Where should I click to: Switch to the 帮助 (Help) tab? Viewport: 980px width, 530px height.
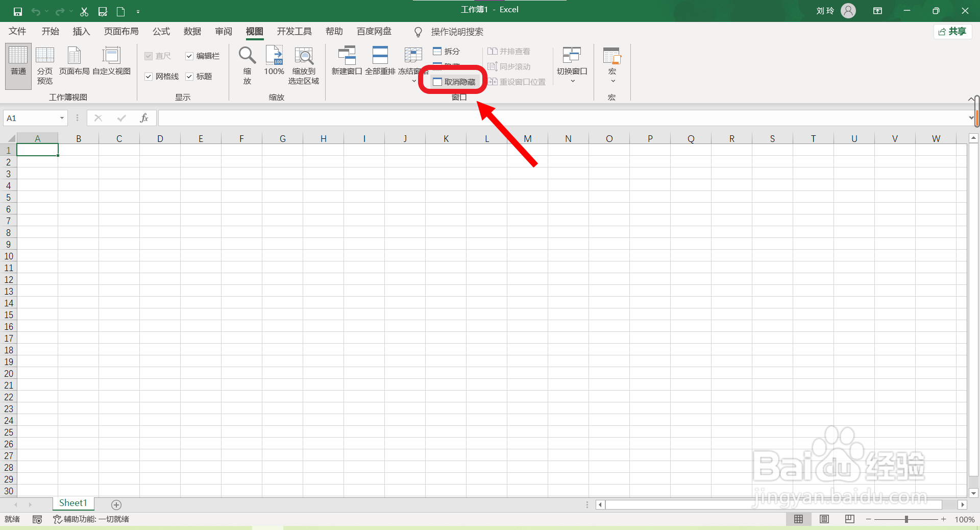[x=334, y=32]
